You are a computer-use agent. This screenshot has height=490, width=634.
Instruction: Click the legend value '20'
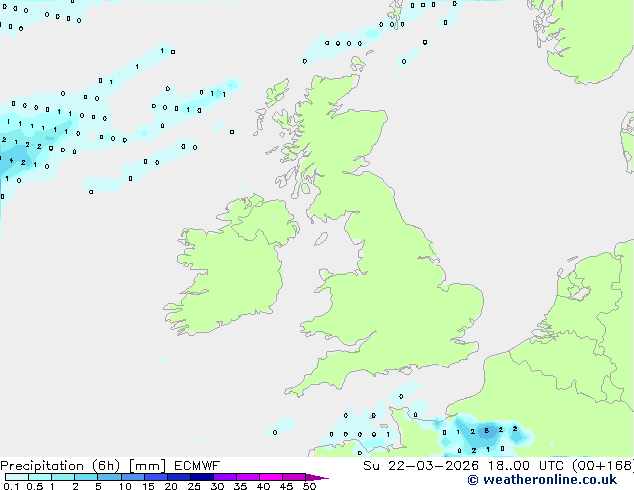171,486
